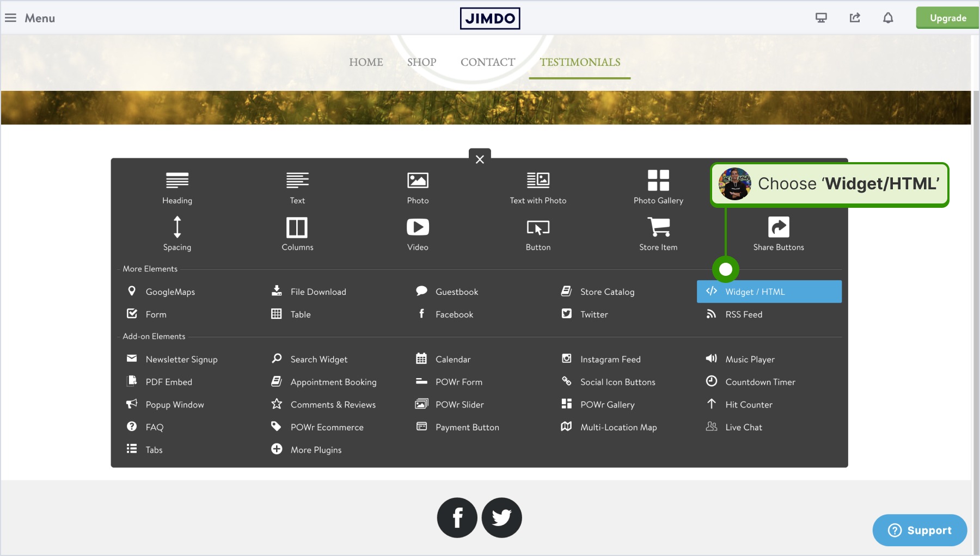The width and height of the screenshot is (980, 556).
Task: Add the Hit Counter add-on
Action: 739,404
